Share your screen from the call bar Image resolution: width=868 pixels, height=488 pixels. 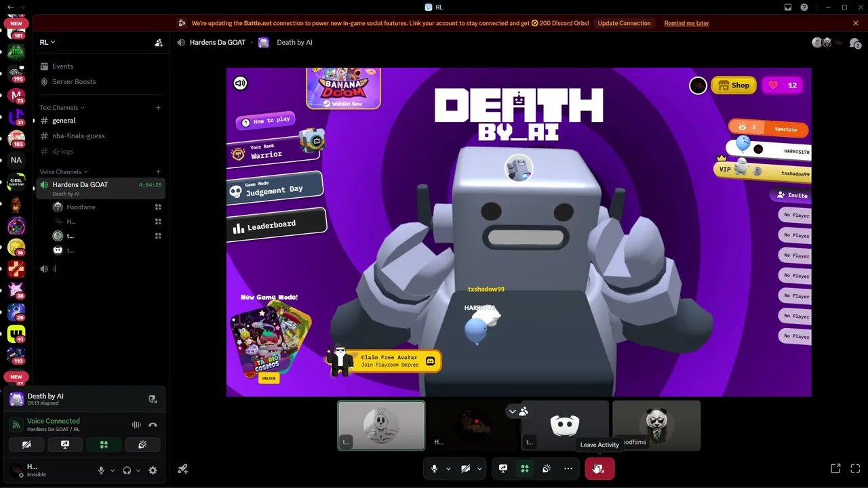coord(503,468)
